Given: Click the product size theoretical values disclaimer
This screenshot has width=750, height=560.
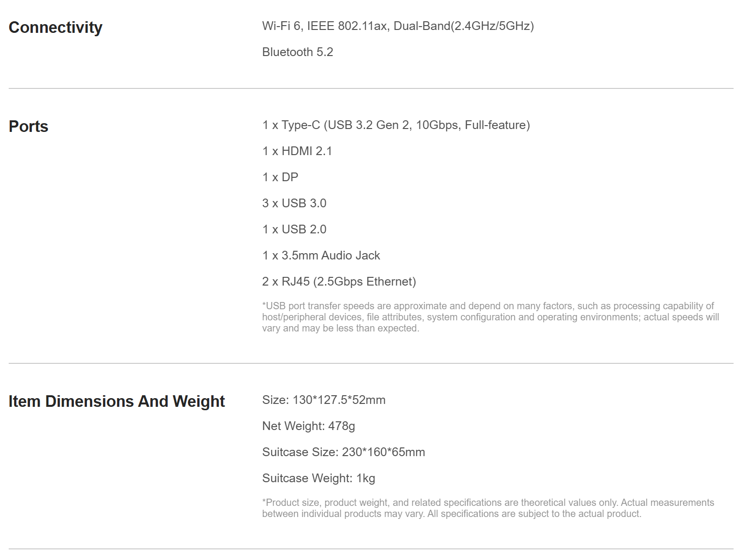Looking at the screenshot, I should pyautogui.click(x=488, y=508).
